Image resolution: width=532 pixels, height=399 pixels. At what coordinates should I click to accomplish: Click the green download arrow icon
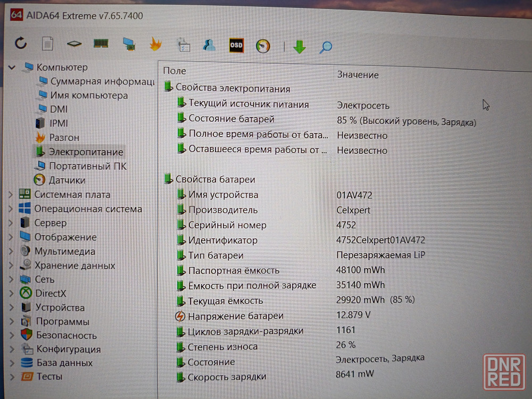[300, 47]
